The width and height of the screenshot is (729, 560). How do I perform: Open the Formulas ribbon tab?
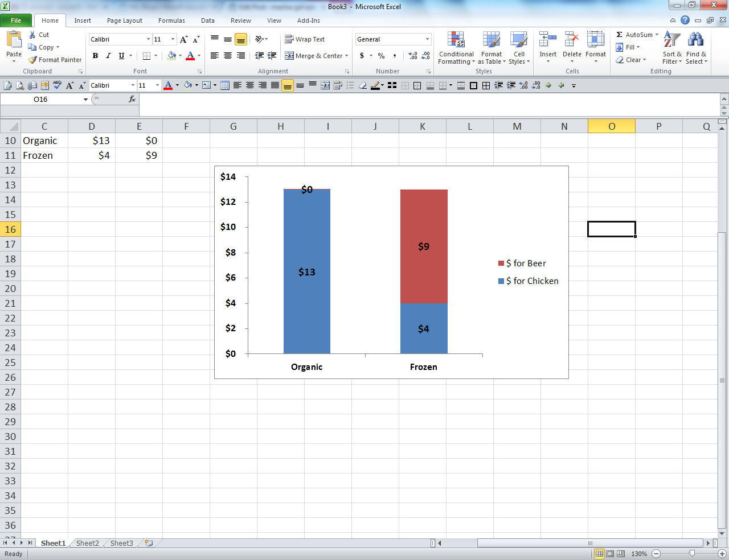click(x=171, y=20)
